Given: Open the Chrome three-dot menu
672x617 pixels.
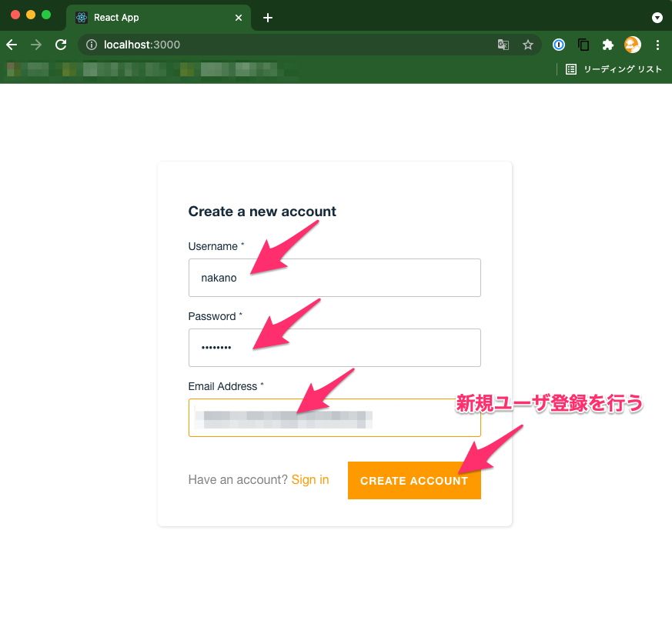Looking at the screenshot, I should (658, 45).
